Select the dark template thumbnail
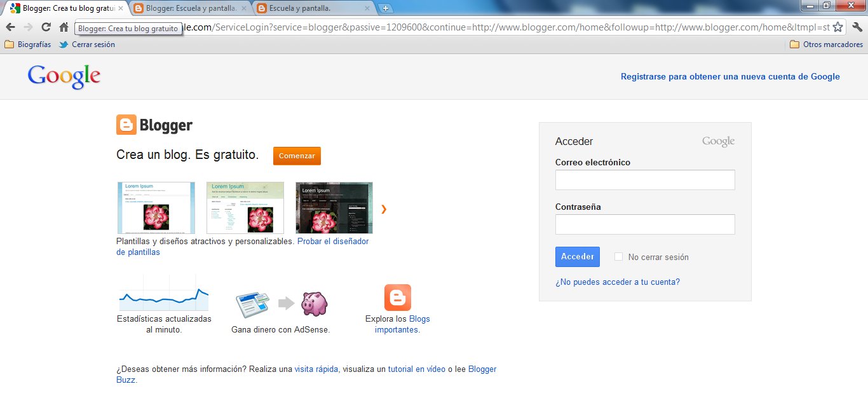The height and width of the screenshot is (398, 868). click(x=334, y=208)
